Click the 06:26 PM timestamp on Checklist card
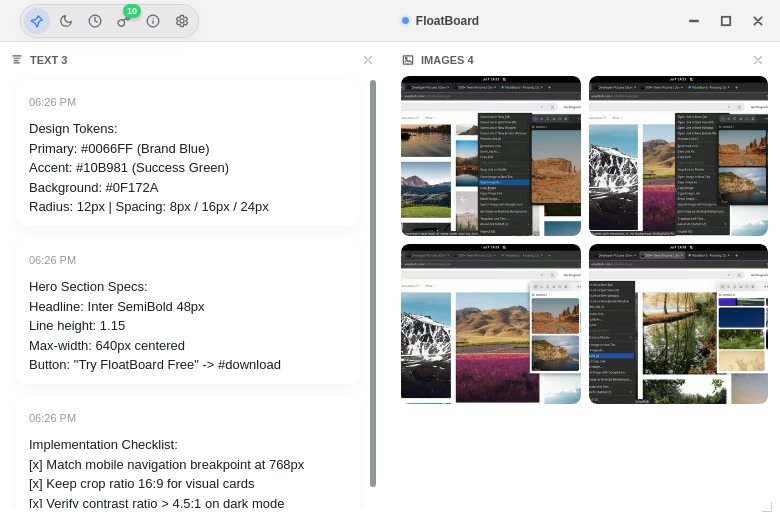This screenshot has height=520, width=780. pos(52,418)
